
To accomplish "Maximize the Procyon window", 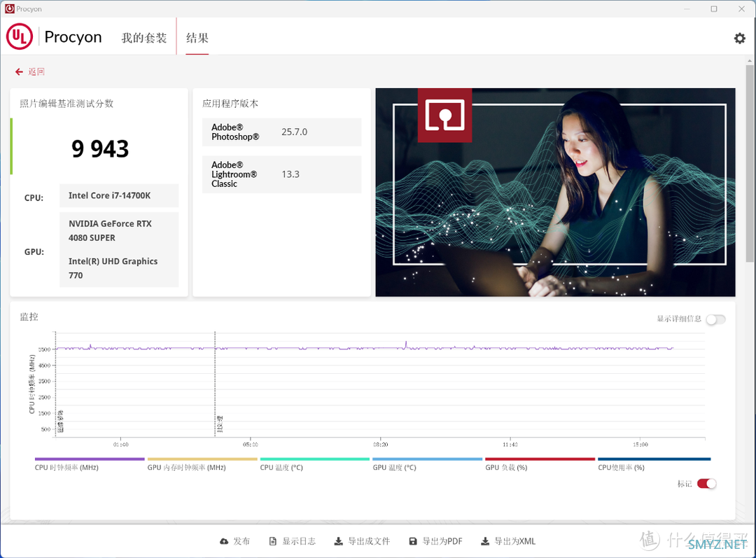I will 714,8.
